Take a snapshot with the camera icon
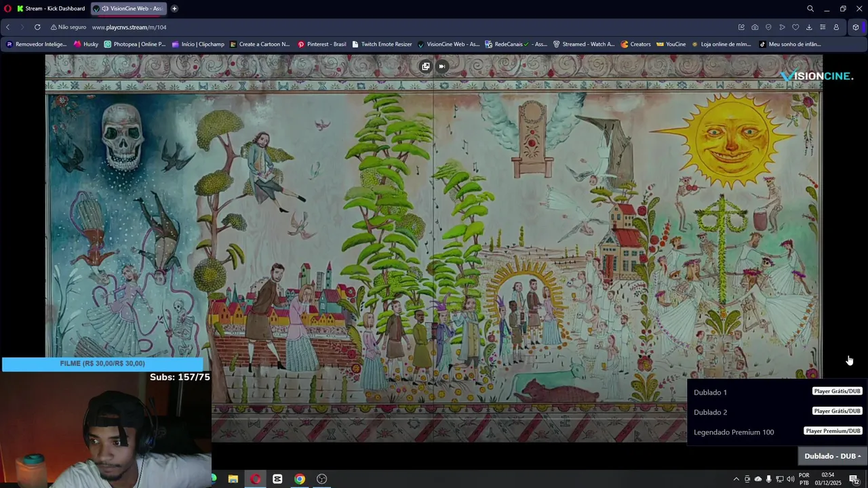Image resolution: width=868 pixels, height=488 pixels. tap(755, 27)
